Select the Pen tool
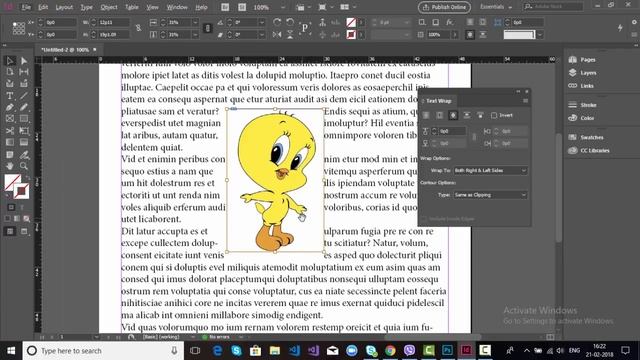This screenshot has height=360, width=640. [x=10, y=107]
